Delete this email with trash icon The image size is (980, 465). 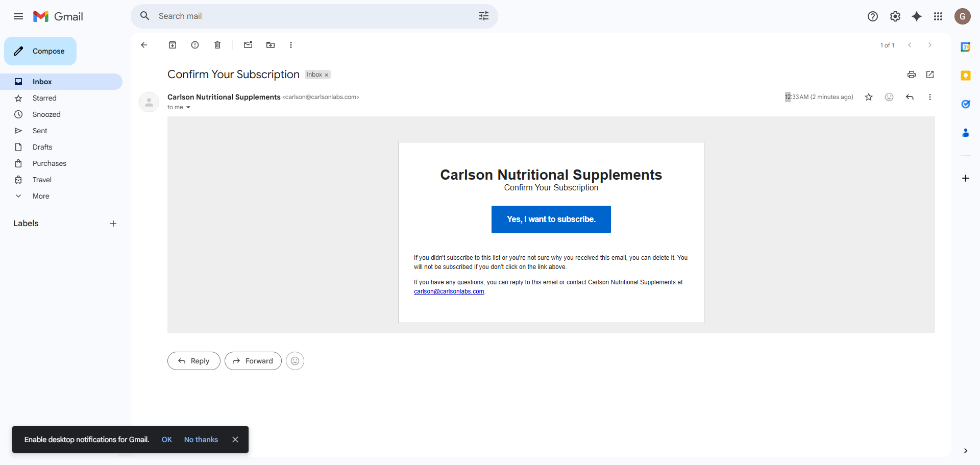tap(217, 45)
